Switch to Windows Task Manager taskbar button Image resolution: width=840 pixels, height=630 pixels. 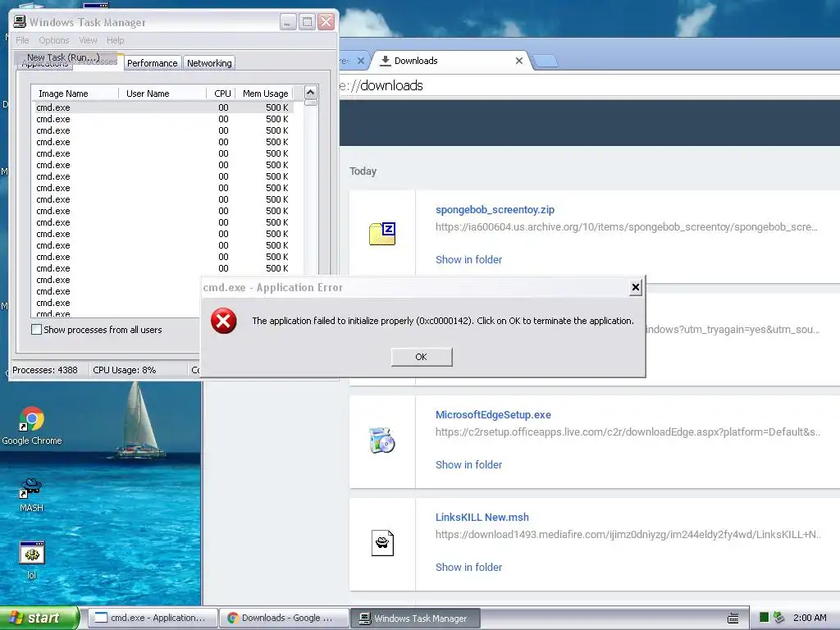point(415,618)
